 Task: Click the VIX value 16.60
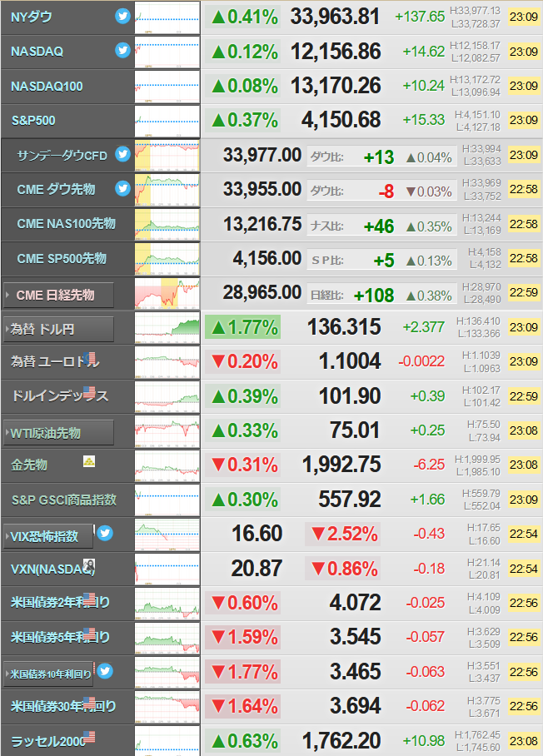click(257, 533)
